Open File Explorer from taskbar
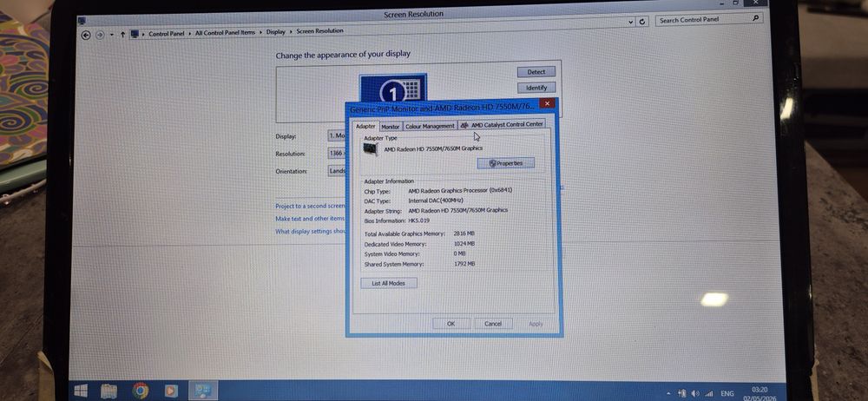Image resolution: width=868 pixels, height=401 pixels. point(108,391)
